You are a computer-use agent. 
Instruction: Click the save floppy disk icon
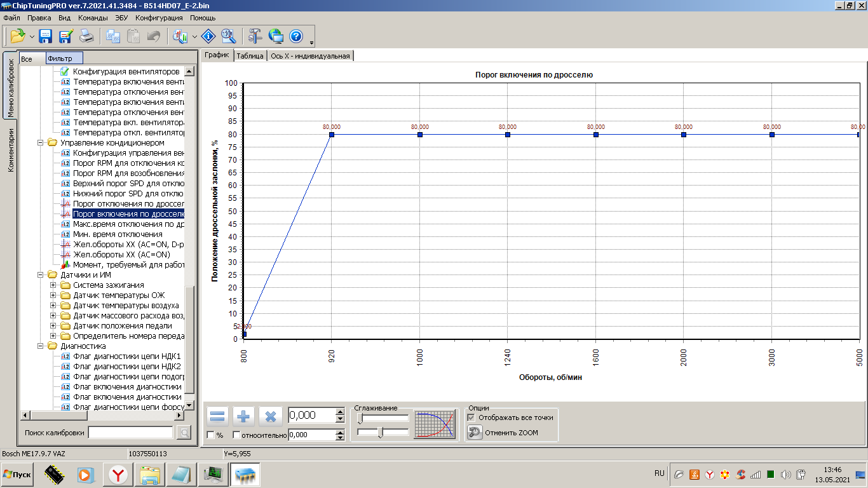pyautogui.click(x=46, y=36)
